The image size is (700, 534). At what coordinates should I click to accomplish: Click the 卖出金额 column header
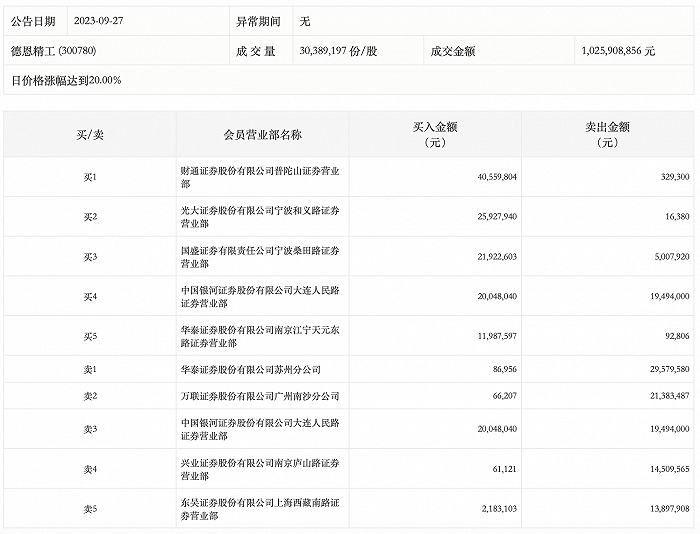pyautogui.click(x=607, y=134)
